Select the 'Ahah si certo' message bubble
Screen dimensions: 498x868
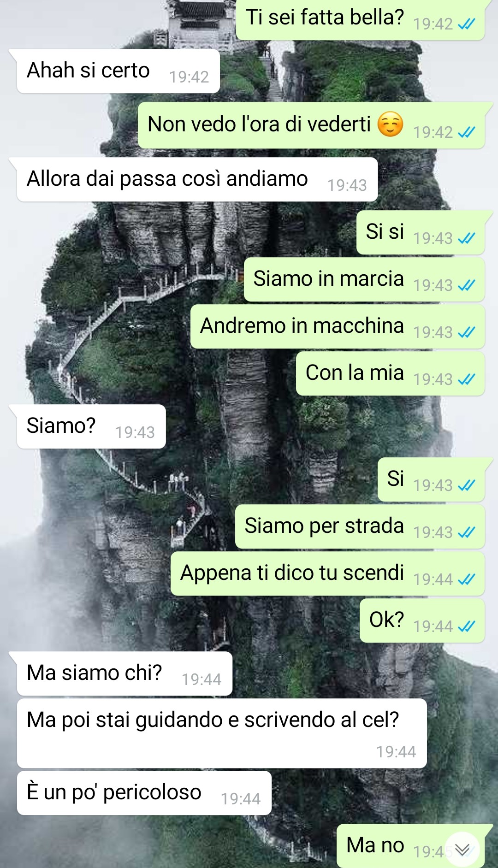(118, 71)
